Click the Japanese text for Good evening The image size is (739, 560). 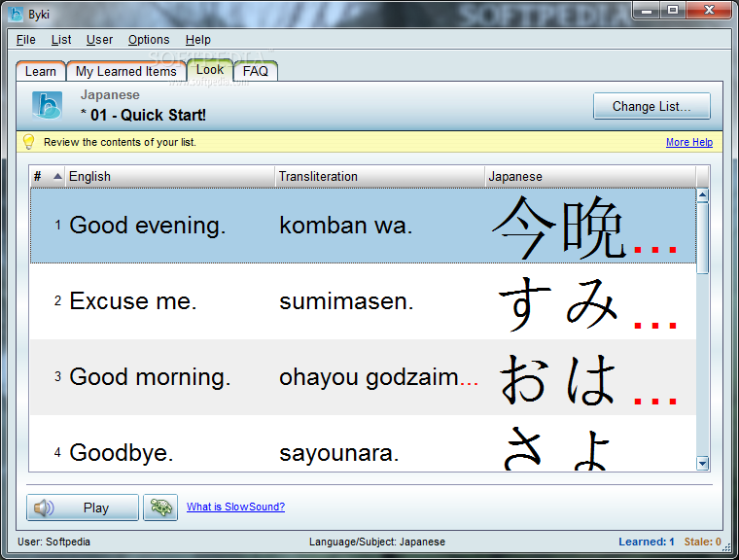pyautogui.click(x=584, y=227)
